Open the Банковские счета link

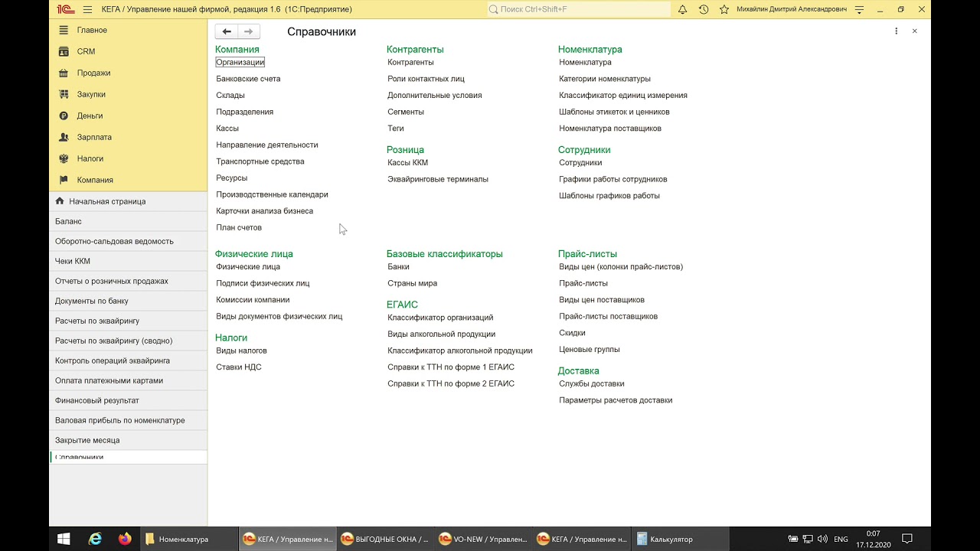[x=248, y=79]
